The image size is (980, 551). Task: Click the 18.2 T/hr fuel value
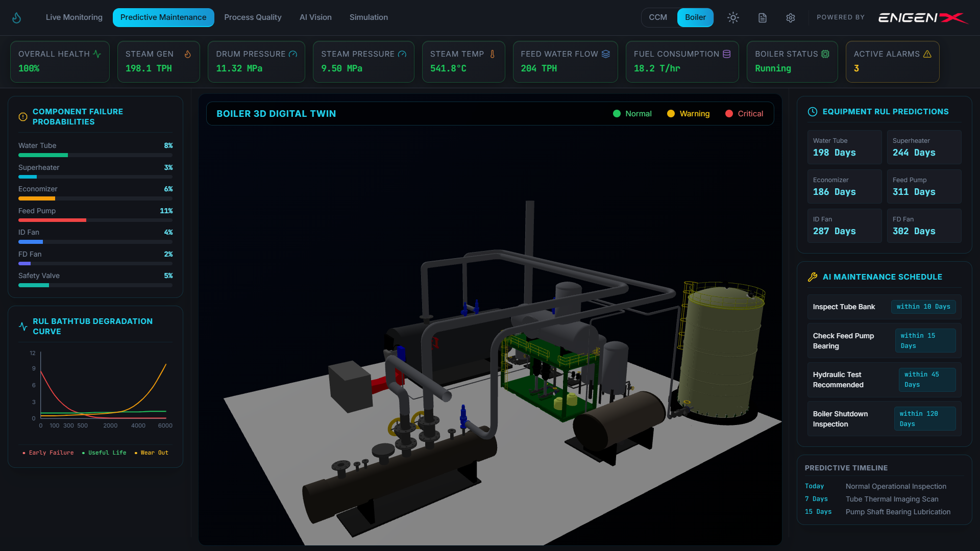(x=657, y=68)
